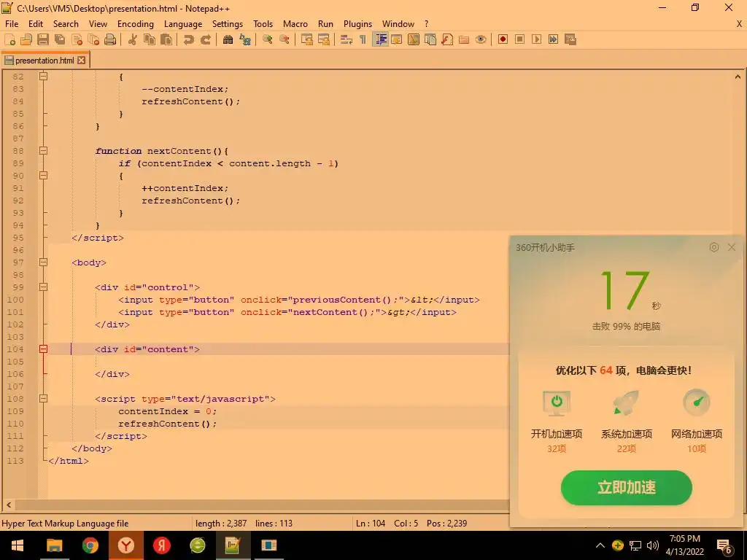Click the Copy toolbar icon
The height and width of the screenshot is (560, 747).
tap(149, 39)
